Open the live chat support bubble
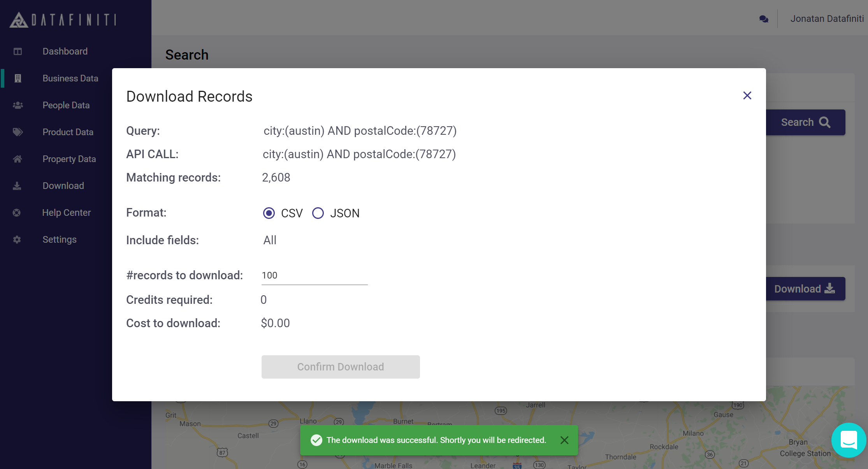 [x=849, y=440]
